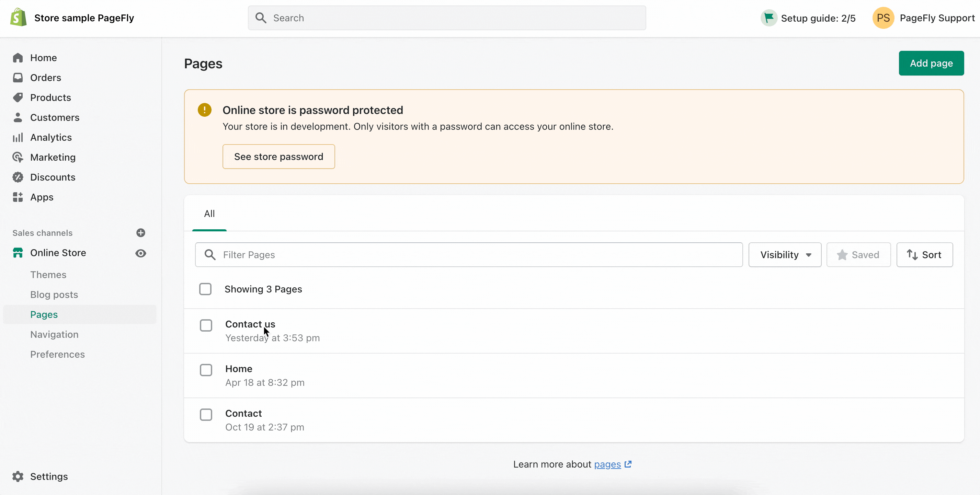Go to Orders section label

[x=46, y=78]
